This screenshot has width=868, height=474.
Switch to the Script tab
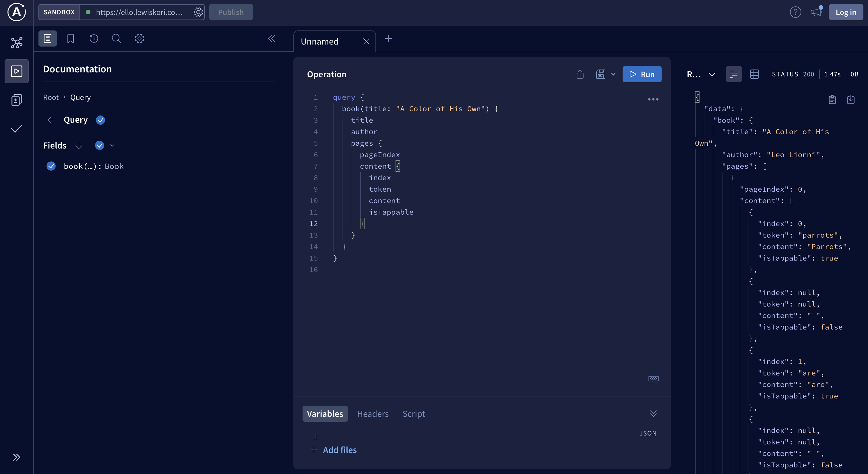pos(413,414)
